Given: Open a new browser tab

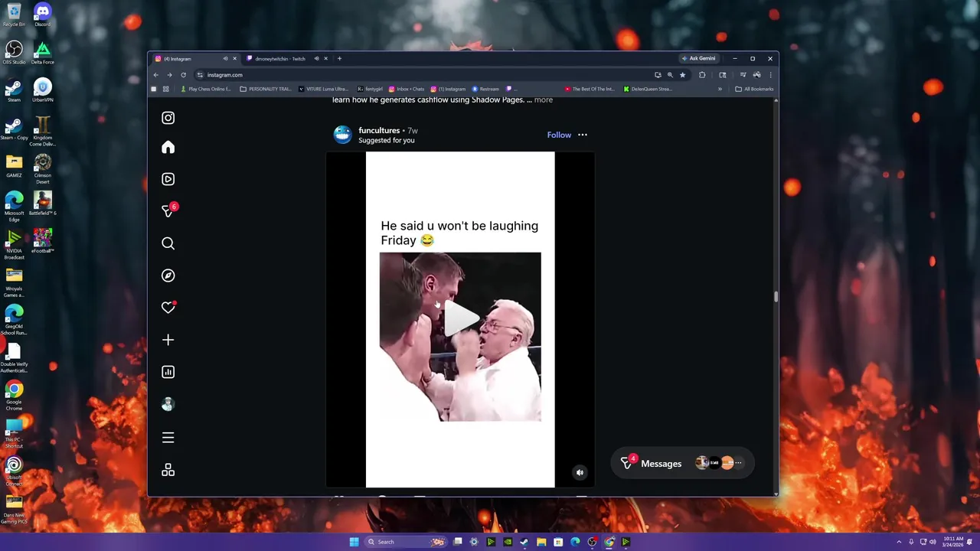Looking at the screenshot, I should pyautogui.click(x=339, y=59).
